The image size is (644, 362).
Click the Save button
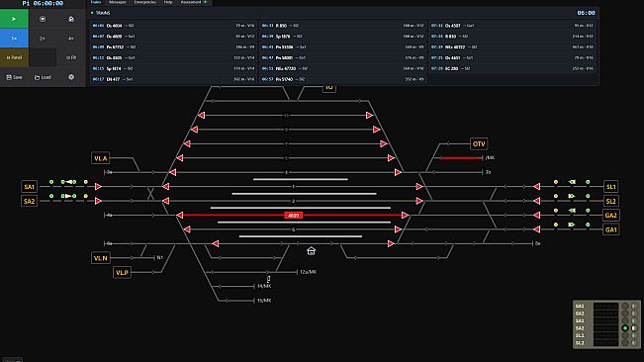14,77
